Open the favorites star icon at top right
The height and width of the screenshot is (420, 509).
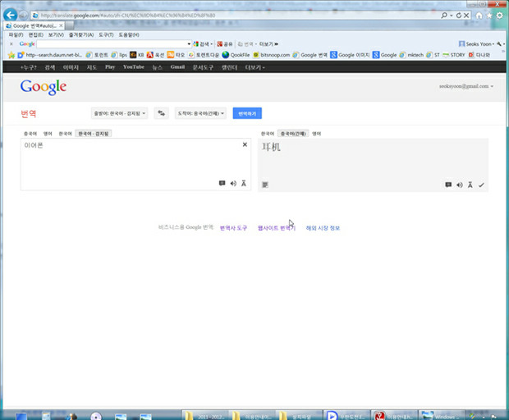[488, 16]
